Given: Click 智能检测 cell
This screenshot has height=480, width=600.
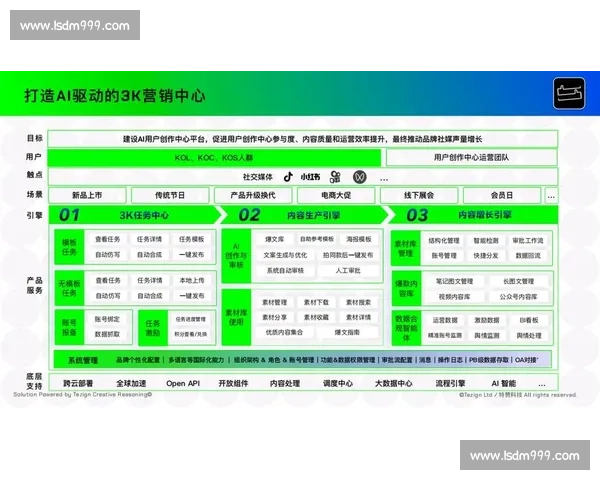Looking at the screenshot, I should [486, 241].
